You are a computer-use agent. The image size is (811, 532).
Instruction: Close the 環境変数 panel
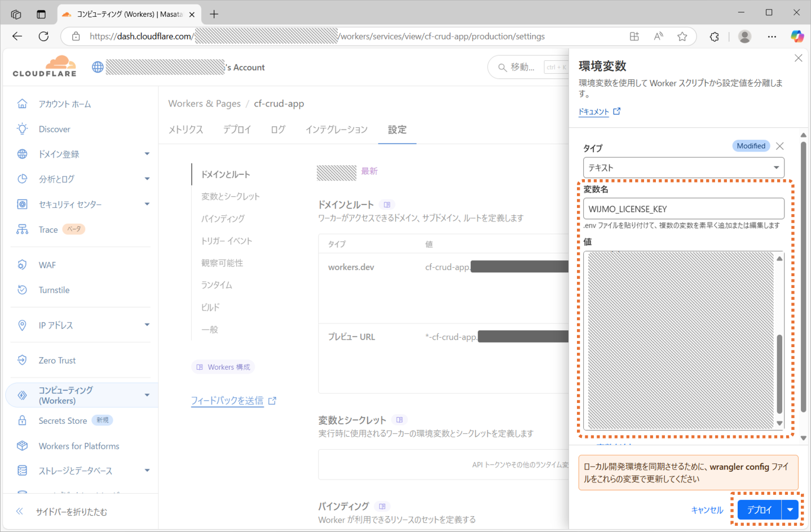798,58
